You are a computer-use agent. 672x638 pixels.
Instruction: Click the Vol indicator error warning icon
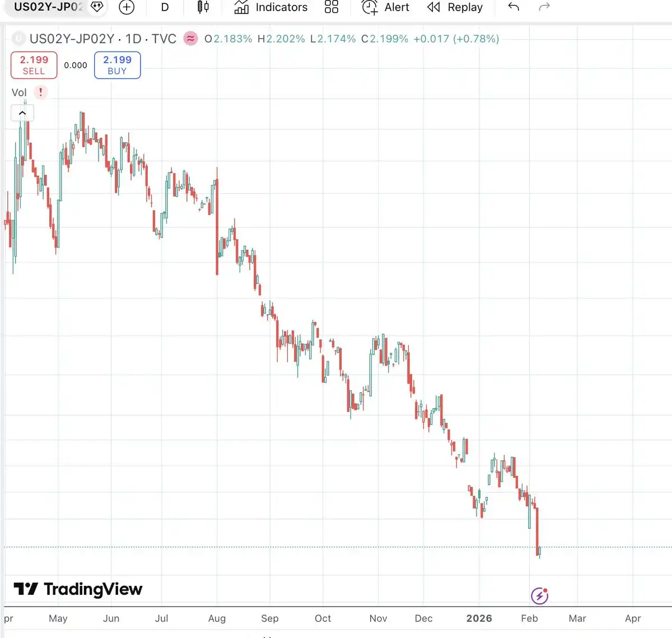click(x=40, y=92)
